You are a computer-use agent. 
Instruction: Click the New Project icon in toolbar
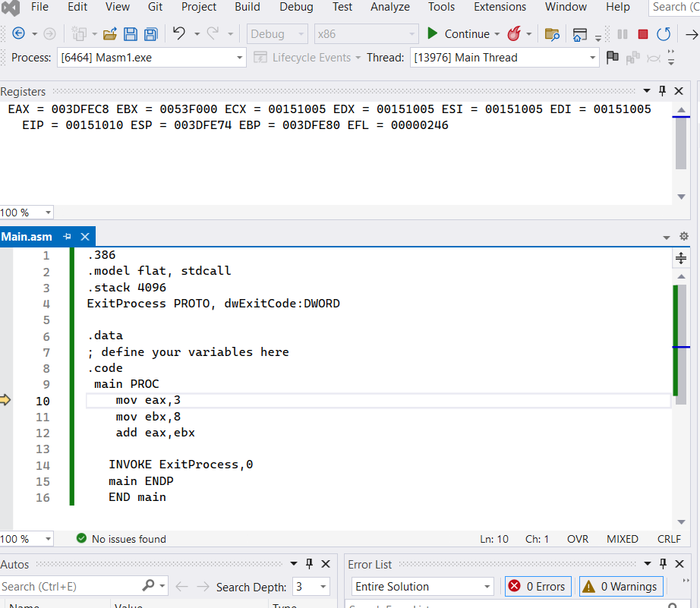79,34
